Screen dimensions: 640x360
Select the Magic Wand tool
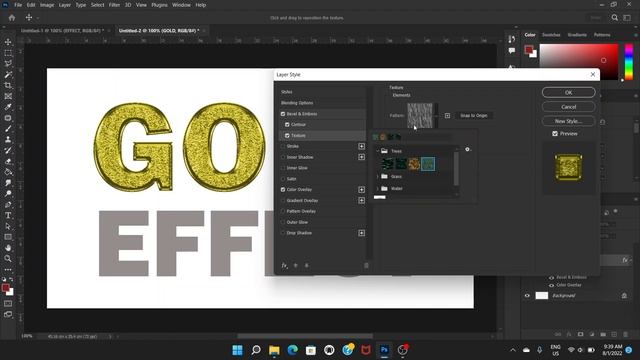[x=8, y=75]
